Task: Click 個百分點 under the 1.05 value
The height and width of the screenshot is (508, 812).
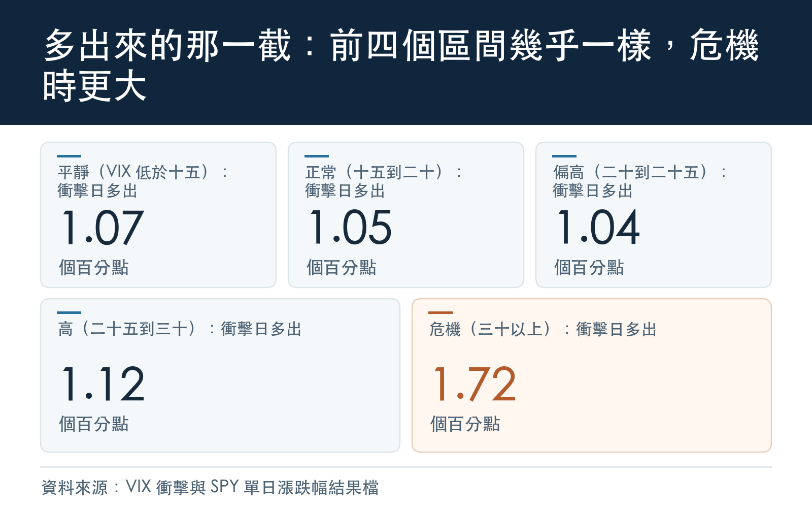Action: pos(342,267)
